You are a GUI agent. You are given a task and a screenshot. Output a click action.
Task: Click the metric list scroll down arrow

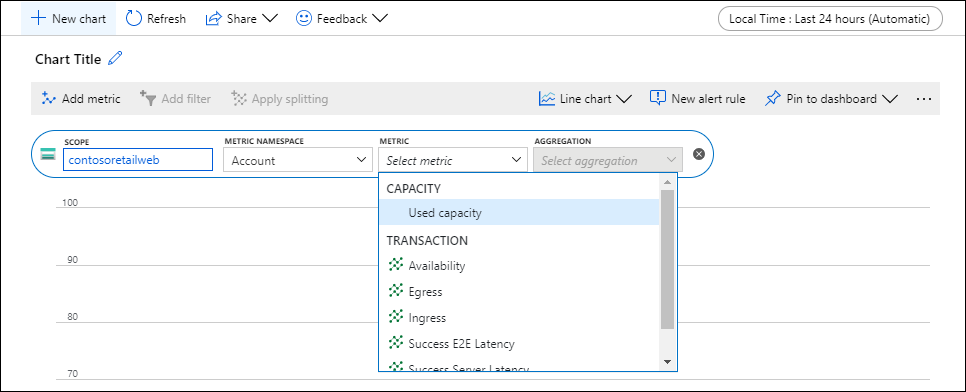pos(667,361)
